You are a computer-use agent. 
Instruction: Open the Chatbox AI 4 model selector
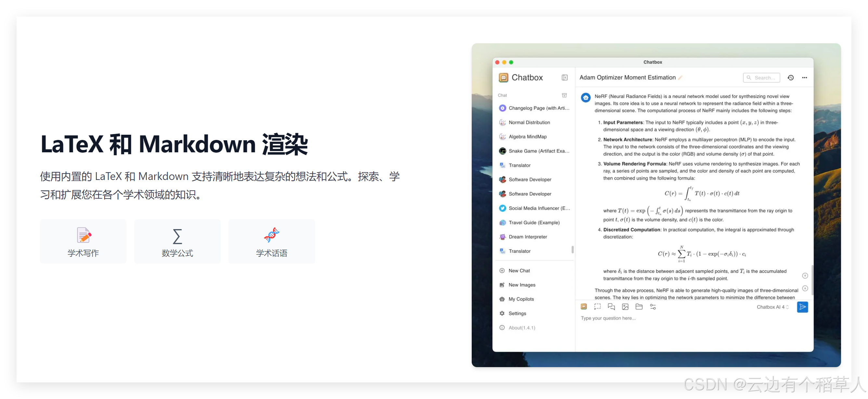[x=772, y=307]
